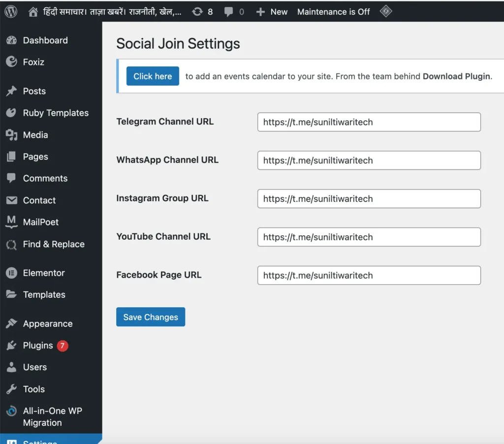Image resolution: width=504 pixels, height=444 pixels.
Task: Focus the Facebook Page URL field
Action: point(369,275)
